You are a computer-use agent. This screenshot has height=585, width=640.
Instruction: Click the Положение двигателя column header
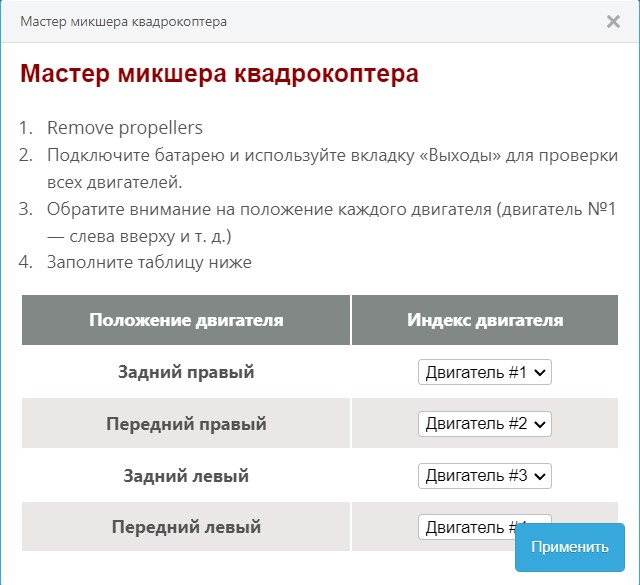coord(186,320)
